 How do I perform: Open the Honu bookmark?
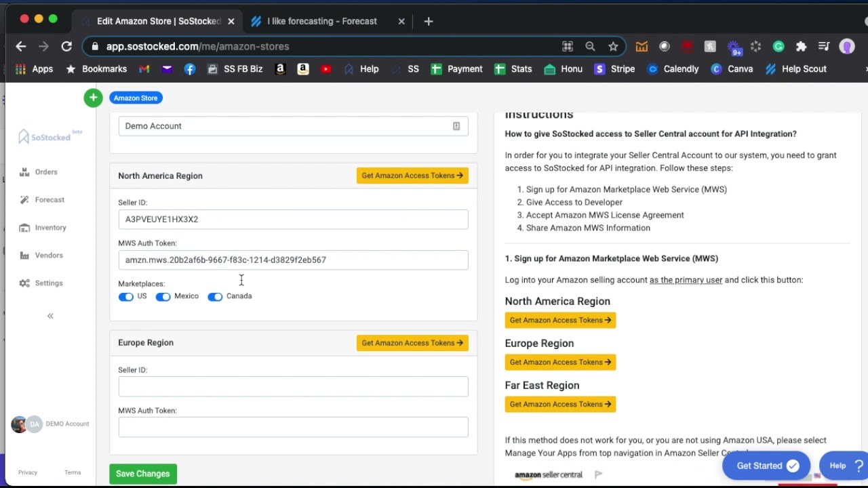(x=564, y=69)
